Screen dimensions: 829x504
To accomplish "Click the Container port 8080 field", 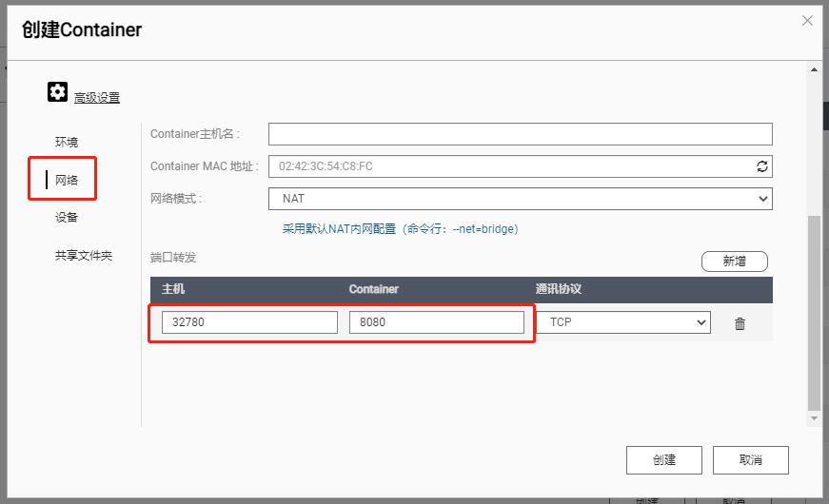I will 437,322.
